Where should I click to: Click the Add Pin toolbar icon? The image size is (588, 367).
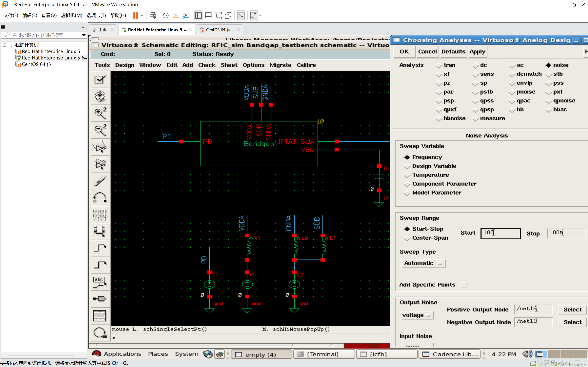click(x=100, y=299)
